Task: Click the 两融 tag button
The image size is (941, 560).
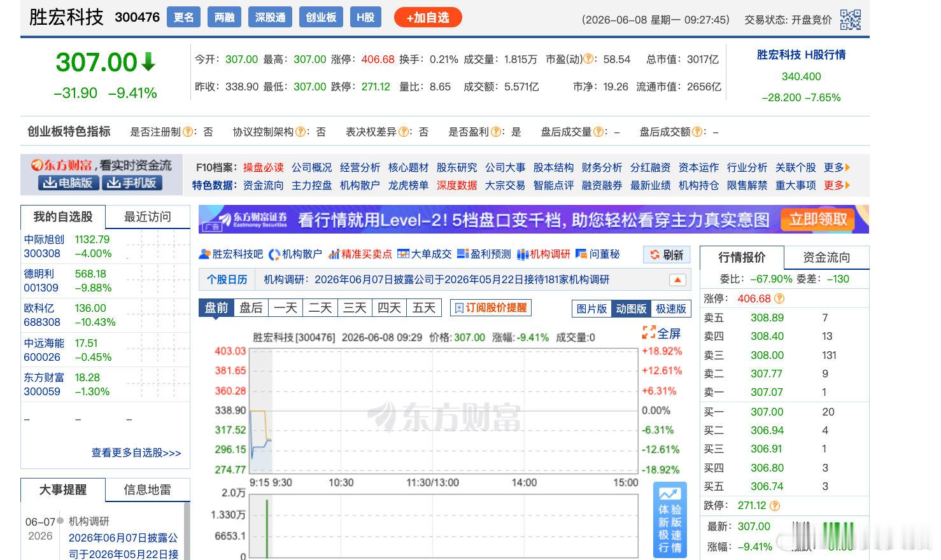Action: pyautogui.click(x=225, y=18)
